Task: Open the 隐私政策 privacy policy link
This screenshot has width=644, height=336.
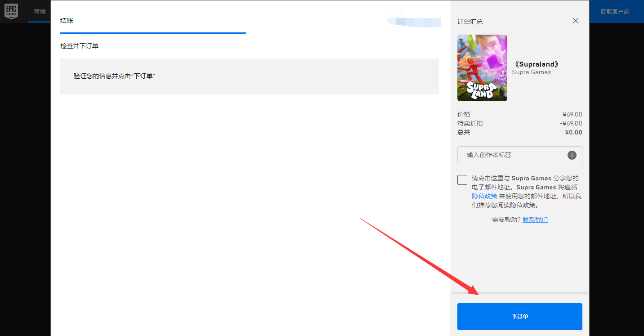Action: pyautogui.click(x=484, y=196)
